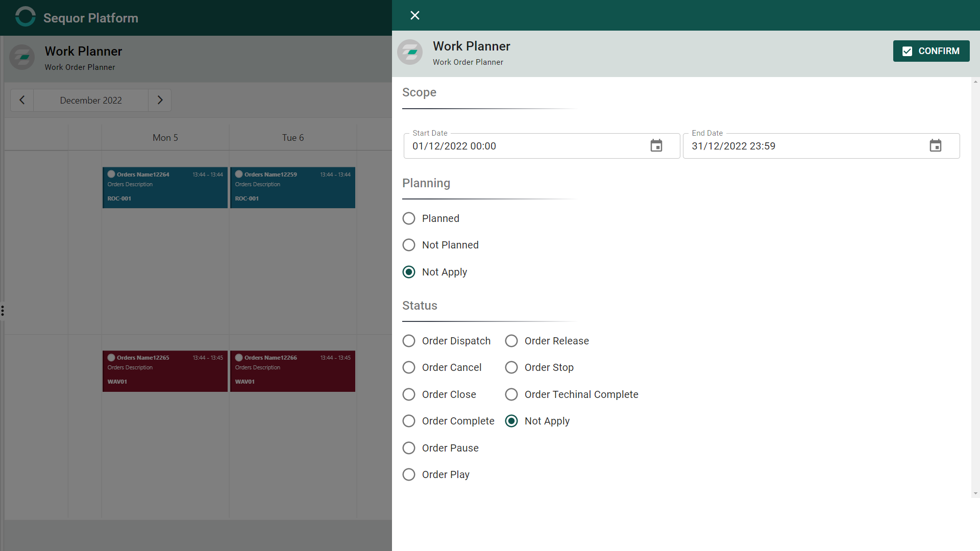Click the CONFIRM button

931,51
